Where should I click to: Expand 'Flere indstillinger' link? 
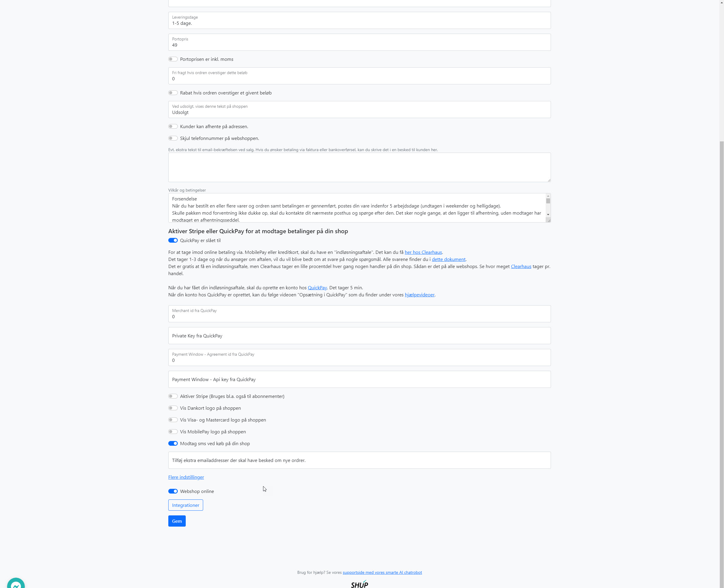(186, 477)
